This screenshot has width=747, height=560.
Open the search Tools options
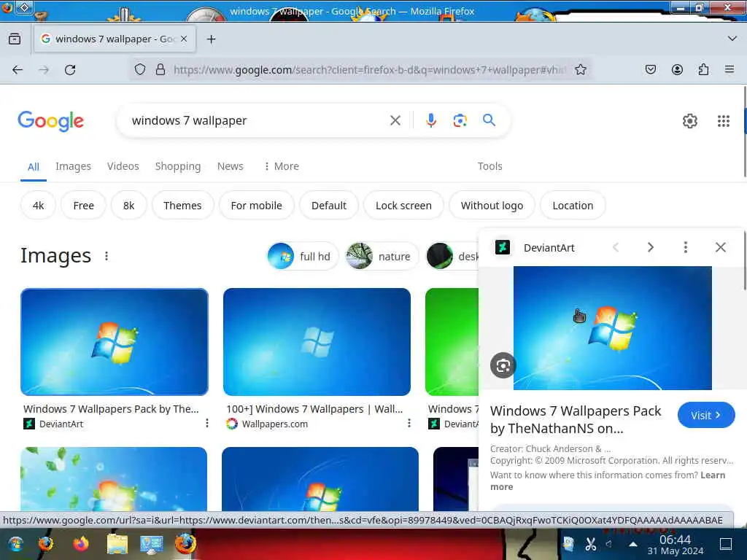coord(489,166)
